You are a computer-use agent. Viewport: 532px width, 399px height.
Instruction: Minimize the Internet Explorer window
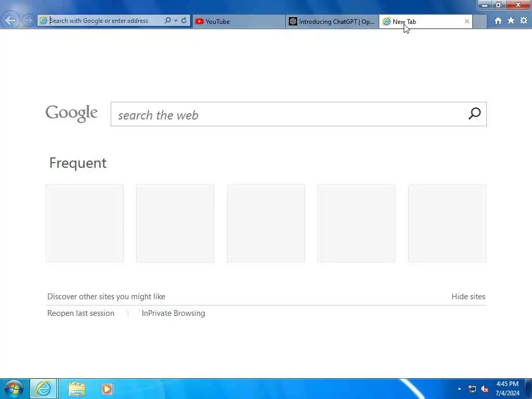click(485, 5)
